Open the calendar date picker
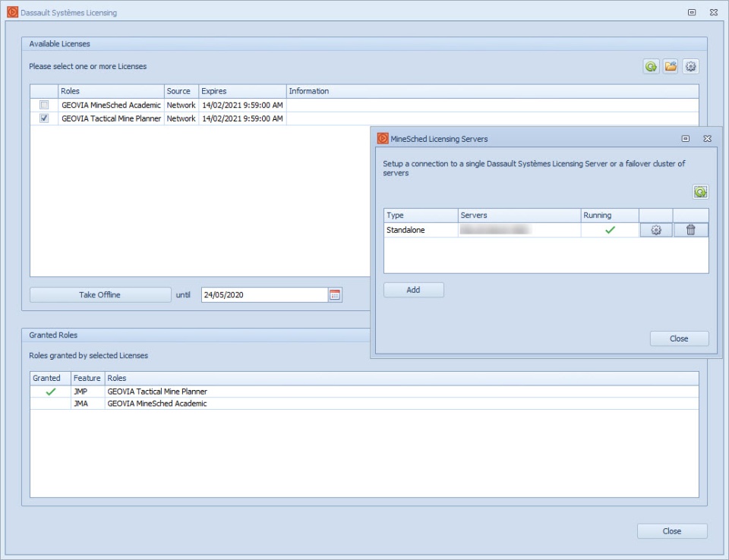The width and height of the screenshot is (729, 560). coord(335,294)
